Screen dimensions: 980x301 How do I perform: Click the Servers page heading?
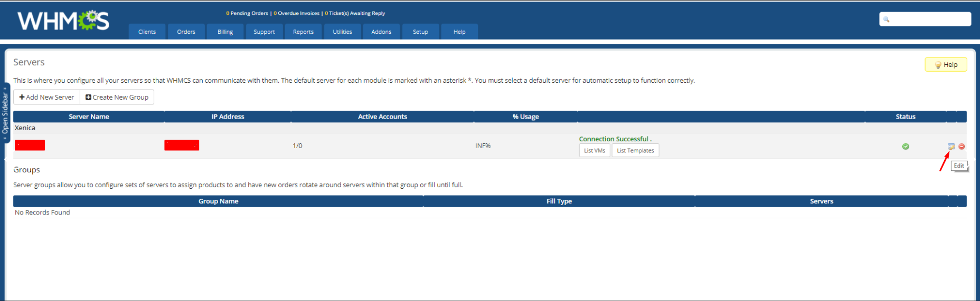click(29, 62)
